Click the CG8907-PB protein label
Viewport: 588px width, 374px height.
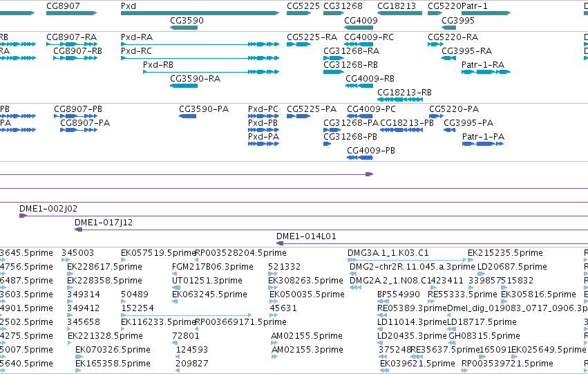(78, 109)
